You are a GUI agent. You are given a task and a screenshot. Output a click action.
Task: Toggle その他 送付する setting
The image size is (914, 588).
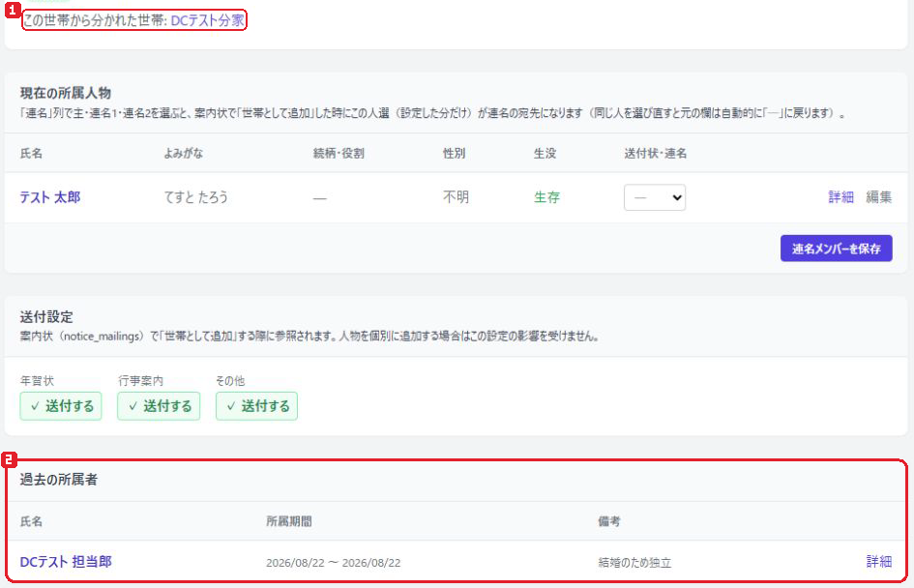point(256,406)
